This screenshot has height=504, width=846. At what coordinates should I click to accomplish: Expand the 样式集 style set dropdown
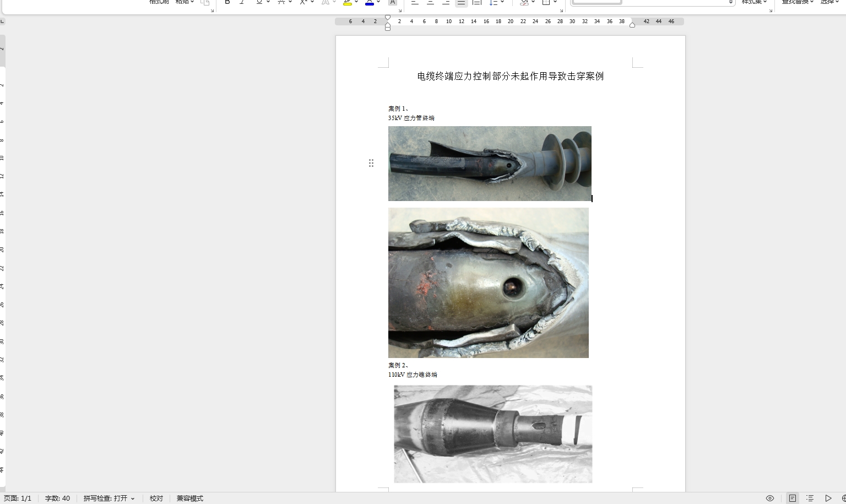[754, 2]
